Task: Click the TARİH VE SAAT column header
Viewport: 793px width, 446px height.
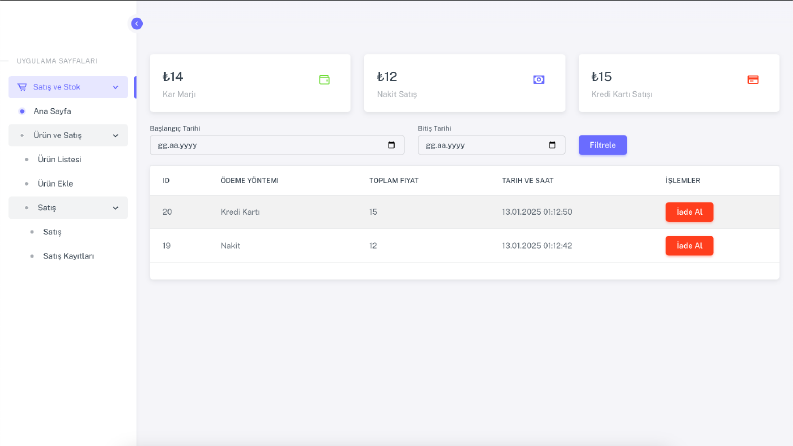Action: pos(527,181)
